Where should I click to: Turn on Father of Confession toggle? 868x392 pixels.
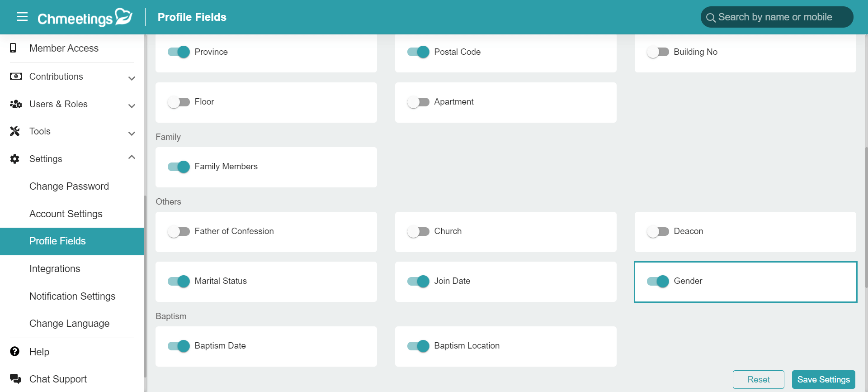(x=179, y=231)
